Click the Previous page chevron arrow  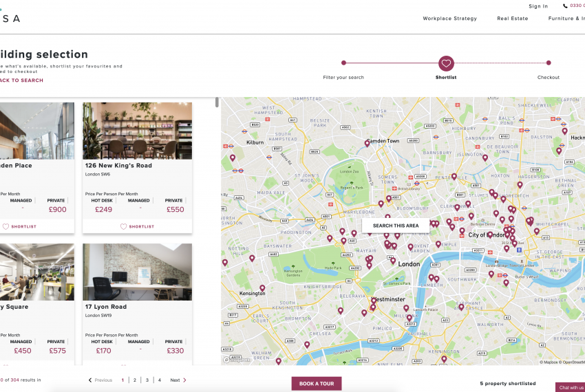pyautogui.click(x=90, y=380)
